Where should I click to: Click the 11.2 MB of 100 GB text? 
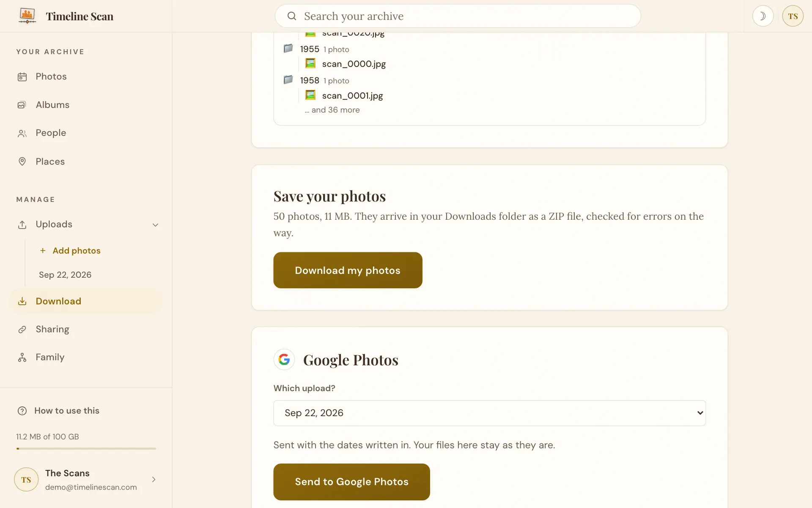click(47, 437)
